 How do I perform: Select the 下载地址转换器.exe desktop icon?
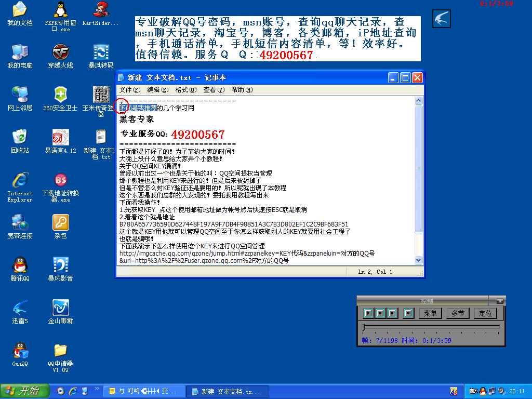[60, 187]
